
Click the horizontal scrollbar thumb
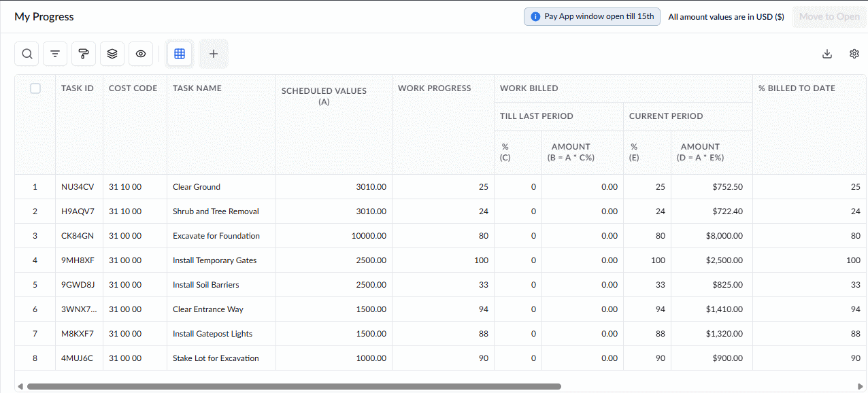(294, 386)
